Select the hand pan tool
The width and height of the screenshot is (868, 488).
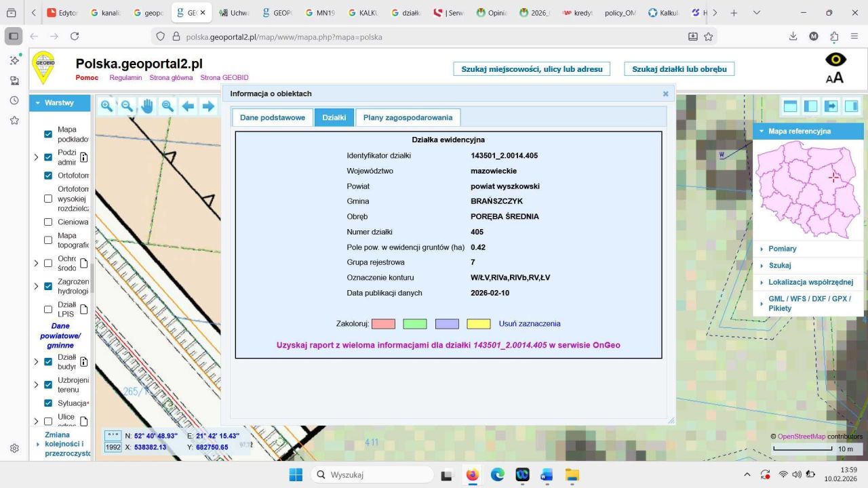point(147,106)
